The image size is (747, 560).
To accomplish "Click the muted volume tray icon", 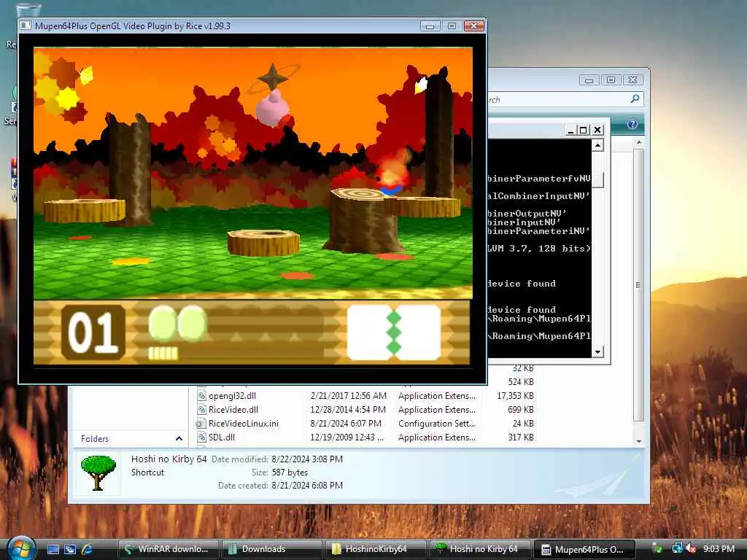I will (692, 549).
